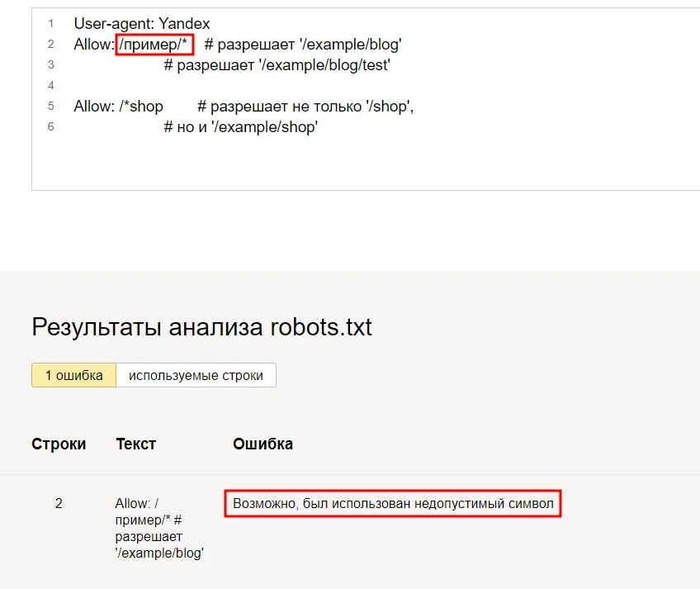Click comment "# но и '/example/shop'"
Image resolution: width=700 pixels, height=589 pixels.
pos(241,127)
